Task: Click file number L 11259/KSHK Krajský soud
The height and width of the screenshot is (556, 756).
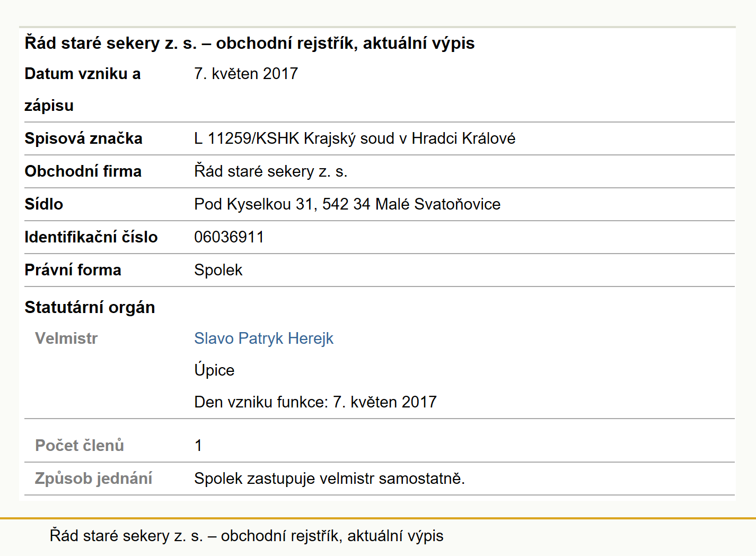Action: (355, 138)
